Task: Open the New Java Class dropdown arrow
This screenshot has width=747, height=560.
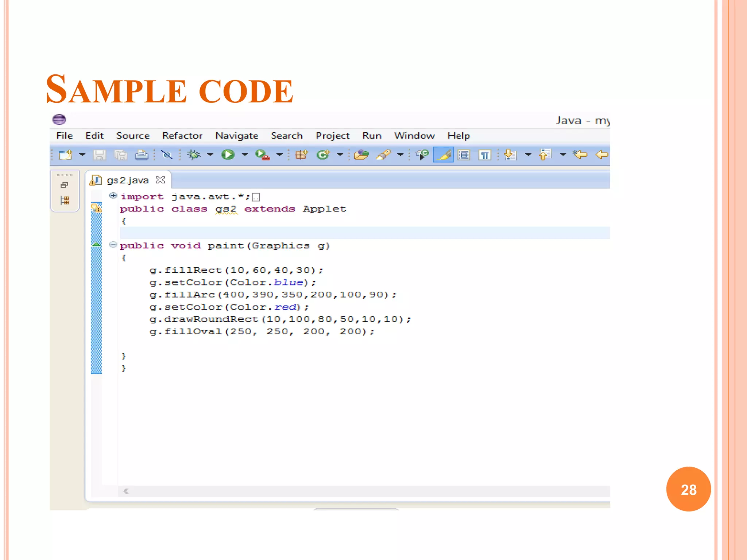Action: (x=340, y=155)
